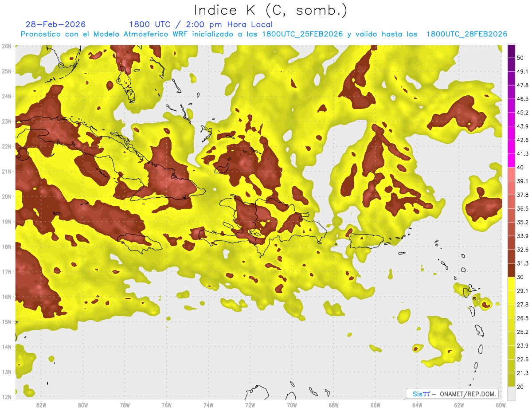This screenshot has height=411, width=532.
Task: Click the "26N" latitude label
Action: (6, 46)
